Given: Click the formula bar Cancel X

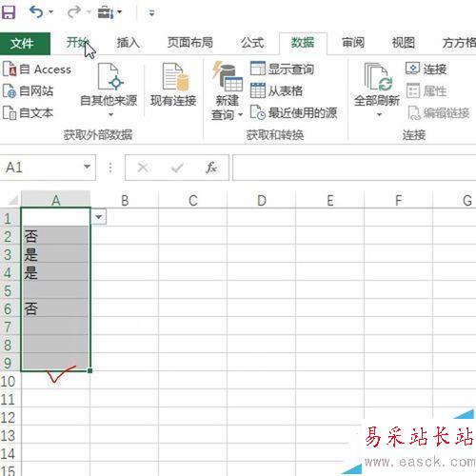Looking at the screenshot, I should click(x=143, y=168).
